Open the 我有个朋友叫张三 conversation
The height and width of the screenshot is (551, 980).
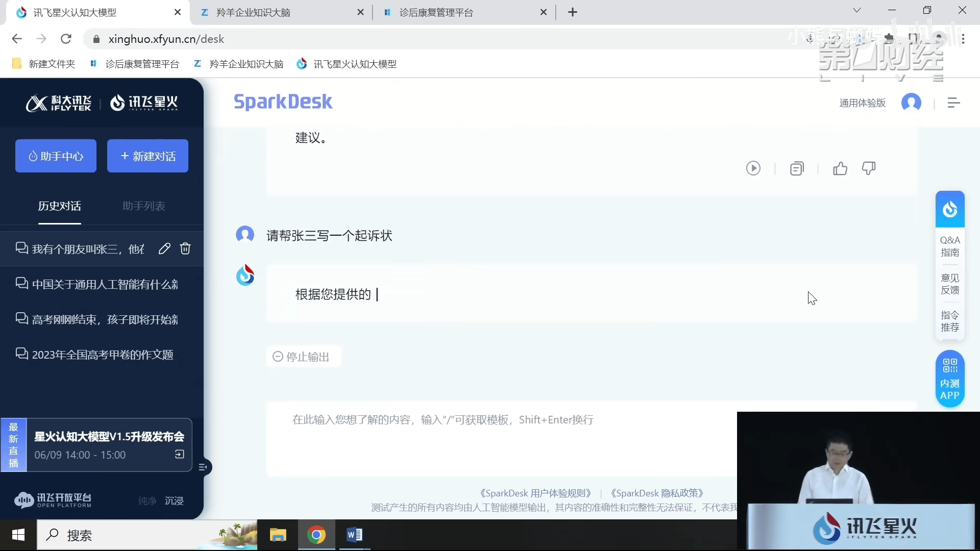88,249
